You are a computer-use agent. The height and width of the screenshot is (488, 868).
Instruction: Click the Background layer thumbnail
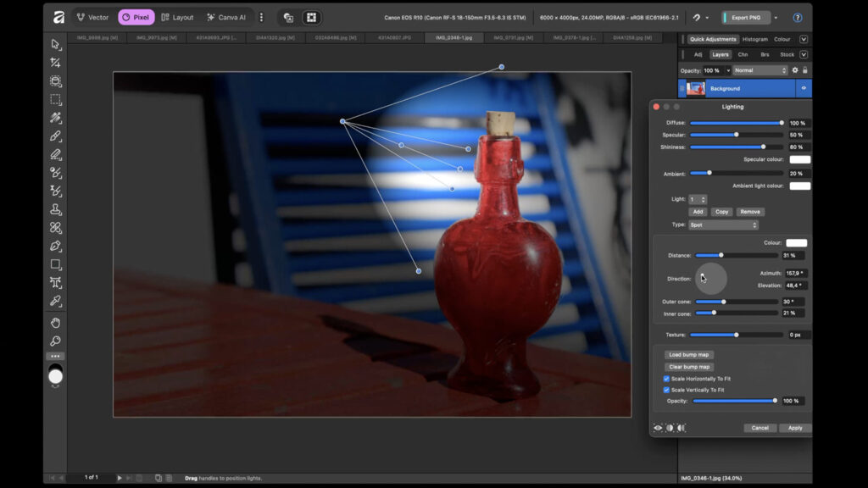(695, 88)
